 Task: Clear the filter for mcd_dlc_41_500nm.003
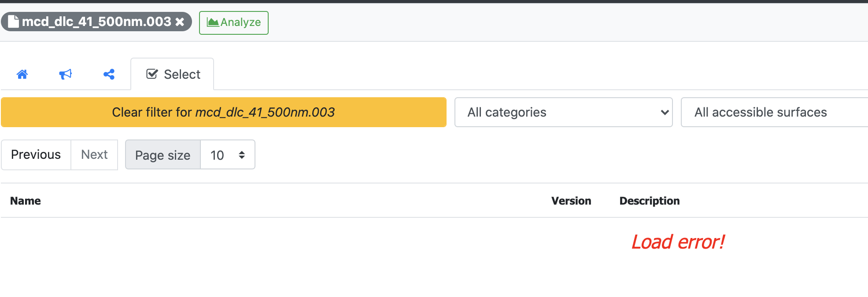point(223,112)
